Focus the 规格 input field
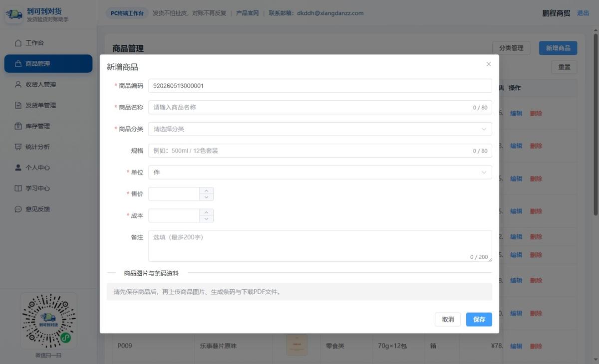This screenshot has height=364, width=599. pos(320,151)
